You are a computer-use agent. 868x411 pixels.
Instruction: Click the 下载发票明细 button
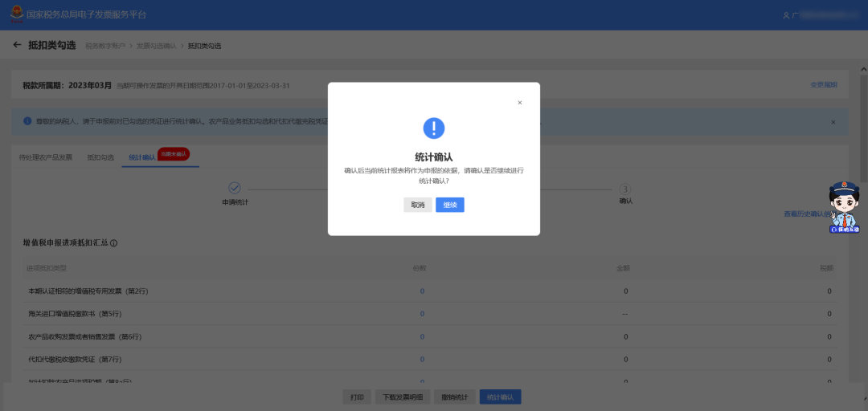(x=401, y=397)
